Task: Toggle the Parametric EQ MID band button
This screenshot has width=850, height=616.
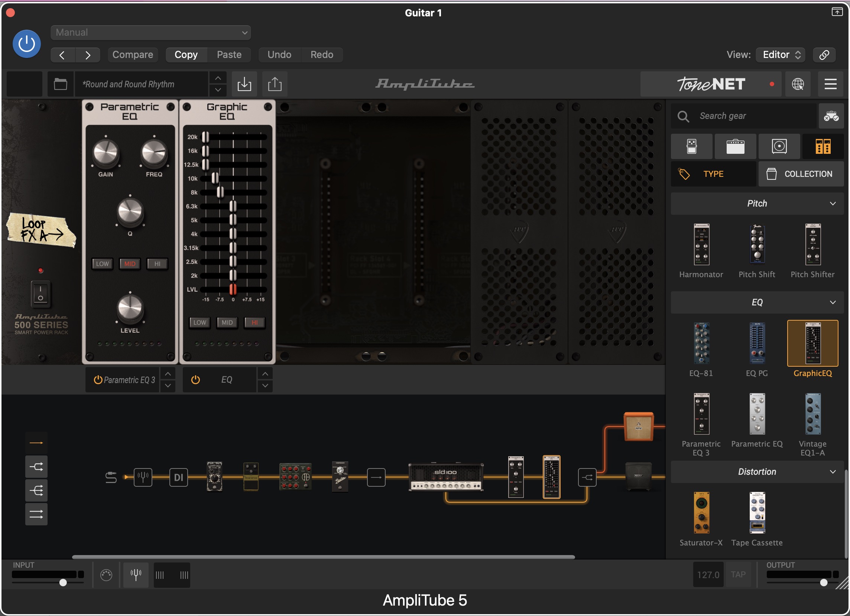Action: (x=130, y=264)
